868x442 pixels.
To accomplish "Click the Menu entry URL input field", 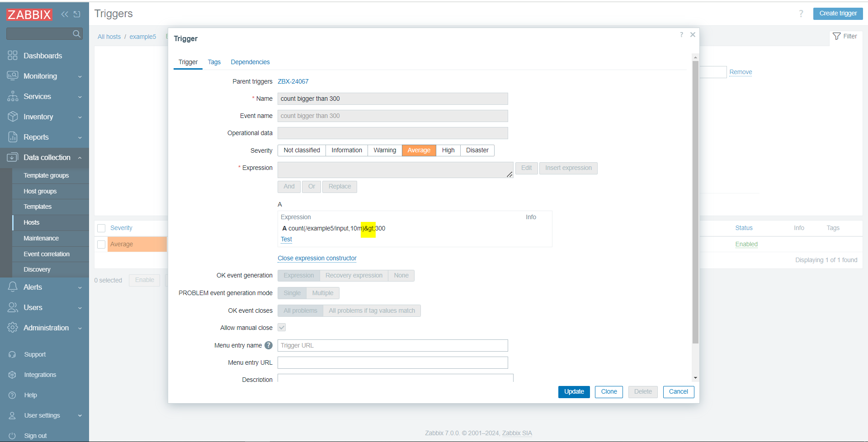I will tap(392, 362).
